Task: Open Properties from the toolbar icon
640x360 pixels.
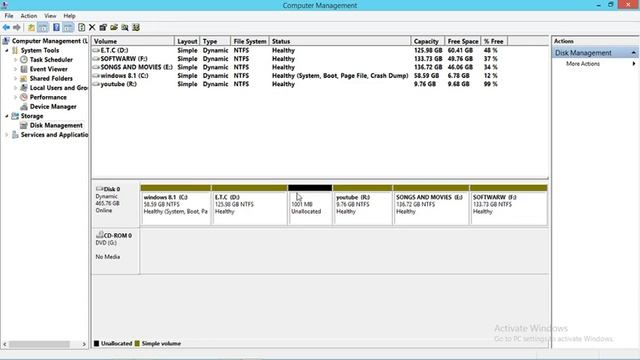Action: tap(103, 27)
